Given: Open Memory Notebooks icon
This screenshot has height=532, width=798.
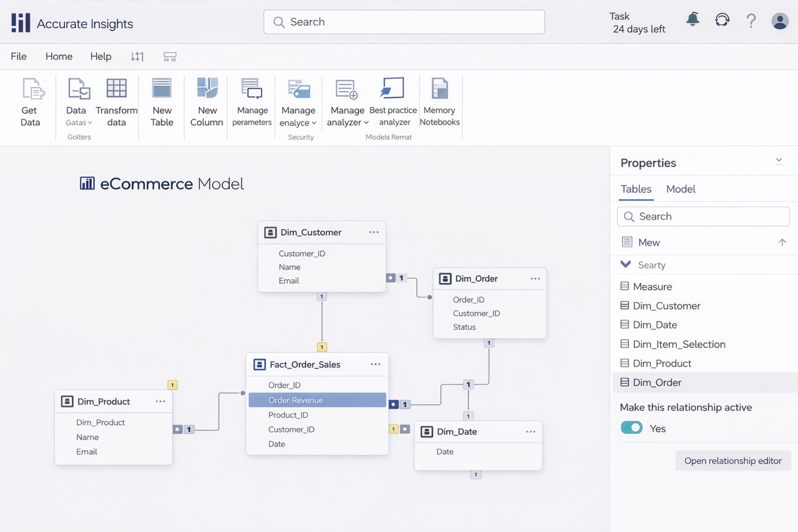Looking at the screenshot, I should click(x=440, y=88).
